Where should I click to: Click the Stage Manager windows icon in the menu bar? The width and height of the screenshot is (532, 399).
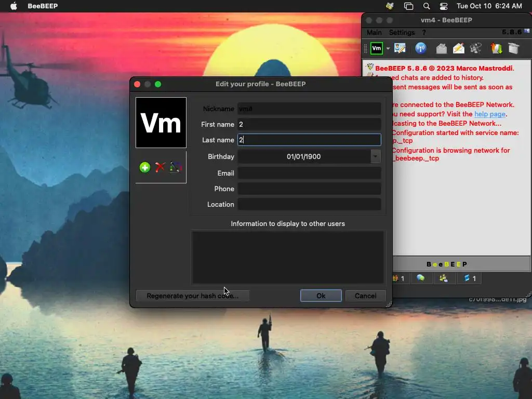(x=408, y=6)
